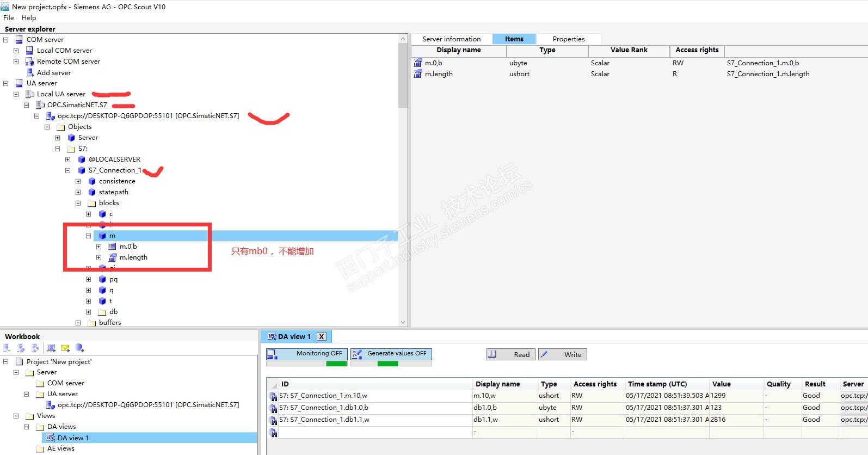Expand the Local COM server node
This screenshot has width=868, height=455.
(16, 51)
